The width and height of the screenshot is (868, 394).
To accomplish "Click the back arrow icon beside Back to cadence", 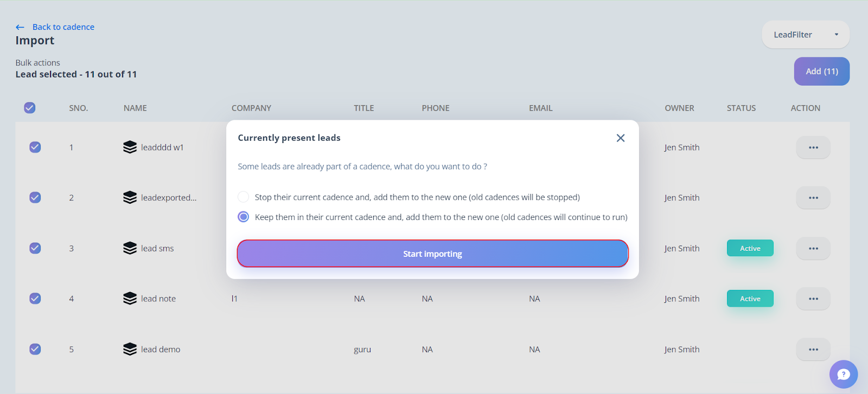I will click(20, 27).
